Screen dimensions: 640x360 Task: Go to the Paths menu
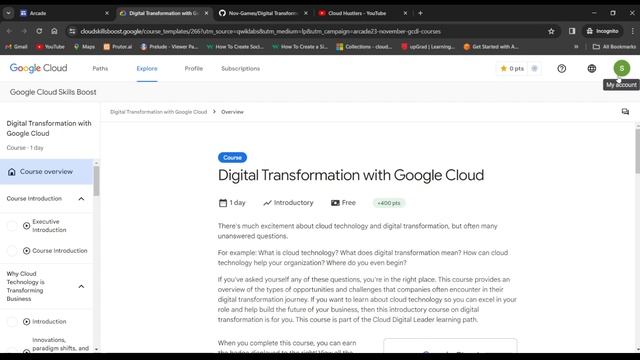100,69
